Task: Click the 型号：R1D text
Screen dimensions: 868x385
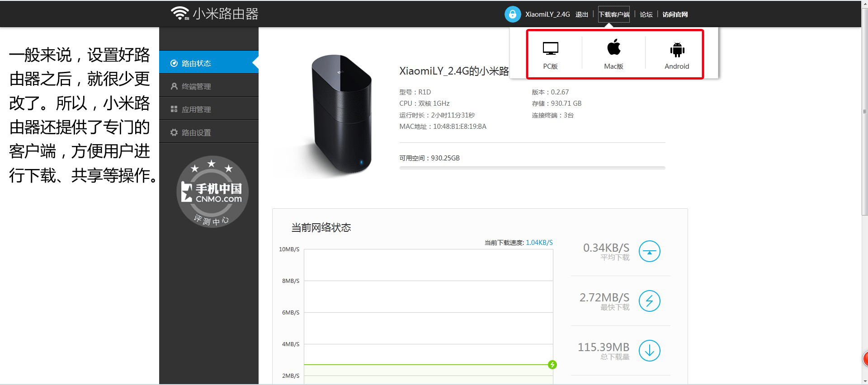Action: 415,92
